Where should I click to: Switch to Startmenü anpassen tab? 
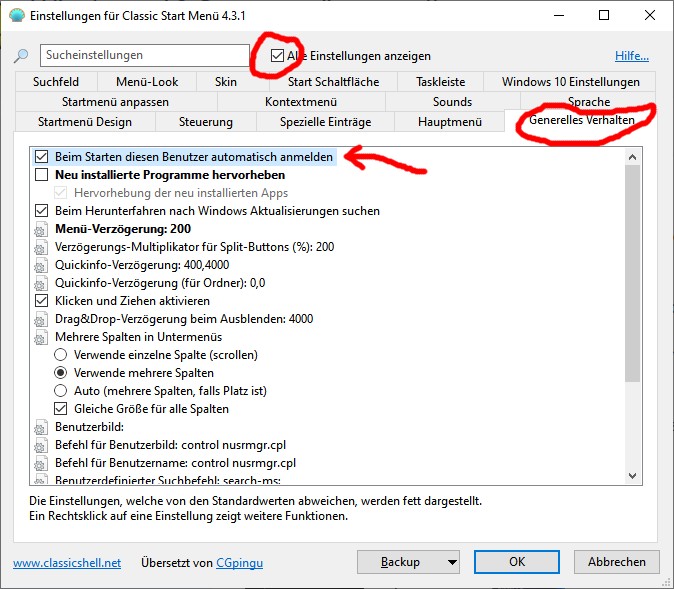point(115,102)
